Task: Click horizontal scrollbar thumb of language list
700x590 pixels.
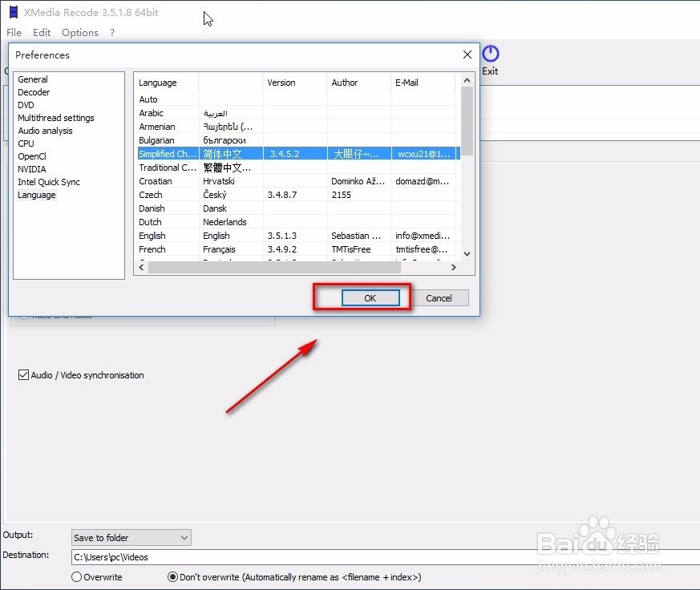Action: (274, 267)
